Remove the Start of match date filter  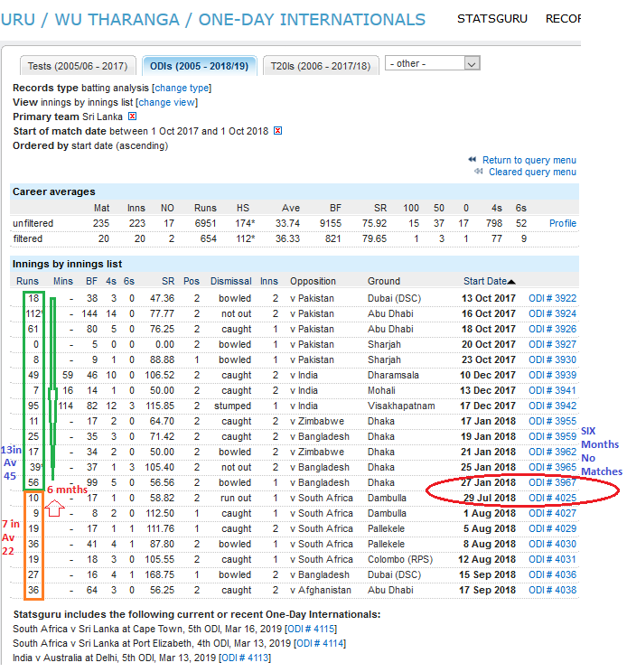click(x=277, y=131)
